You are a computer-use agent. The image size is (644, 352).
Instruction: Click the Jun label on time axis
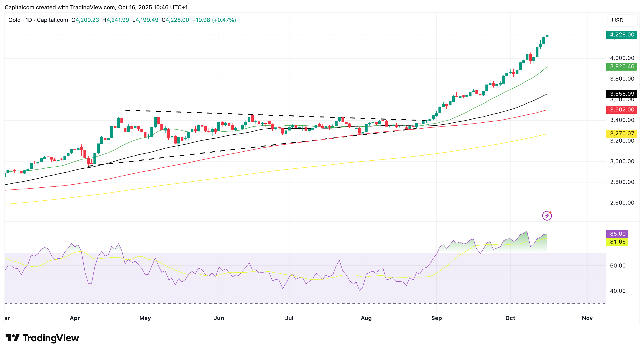coord(219,318)
